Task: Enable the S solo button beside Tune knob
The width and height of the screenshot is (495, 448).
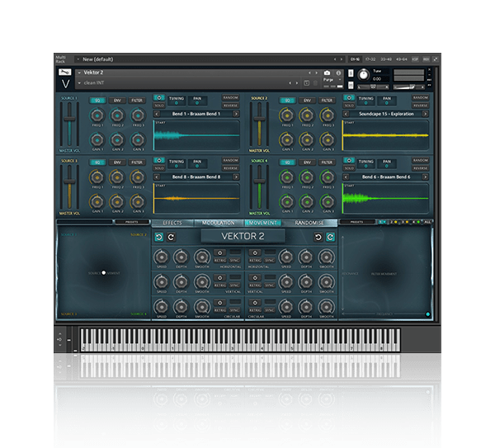Action: pos(351,73)
